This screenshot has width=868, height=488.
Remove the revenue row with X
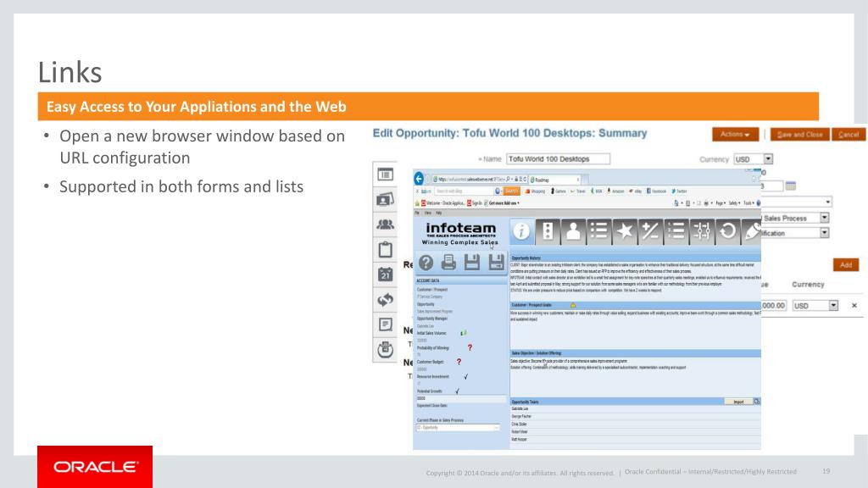854,305
